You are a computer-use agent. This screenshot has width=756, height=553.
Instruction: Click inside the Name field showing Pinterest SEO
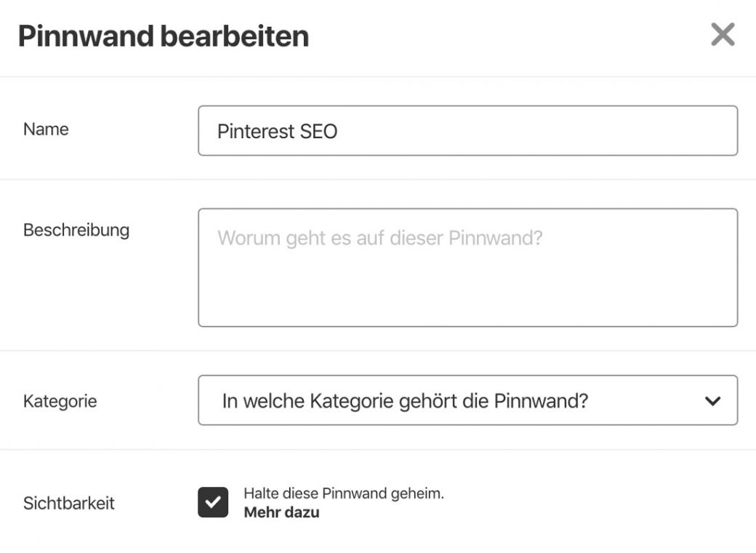point(468,131)
